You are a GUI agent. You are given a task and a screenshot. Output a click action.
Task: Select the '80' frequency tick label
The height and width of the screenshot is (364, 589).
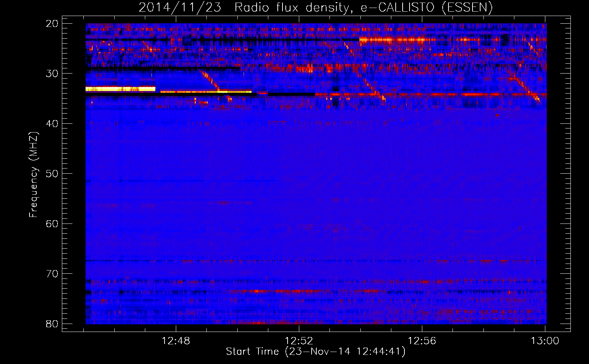[52, 324]
